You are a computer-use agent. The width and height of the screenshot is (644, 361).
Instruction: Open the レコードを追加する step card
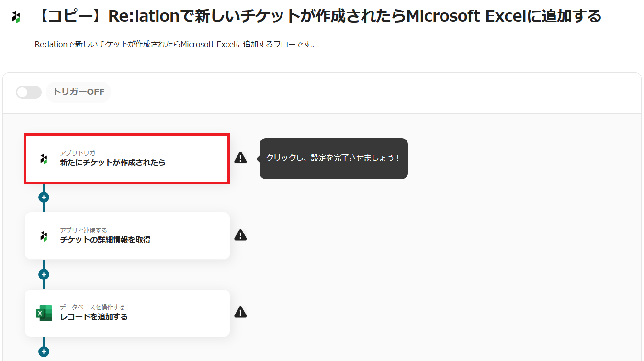127,313
